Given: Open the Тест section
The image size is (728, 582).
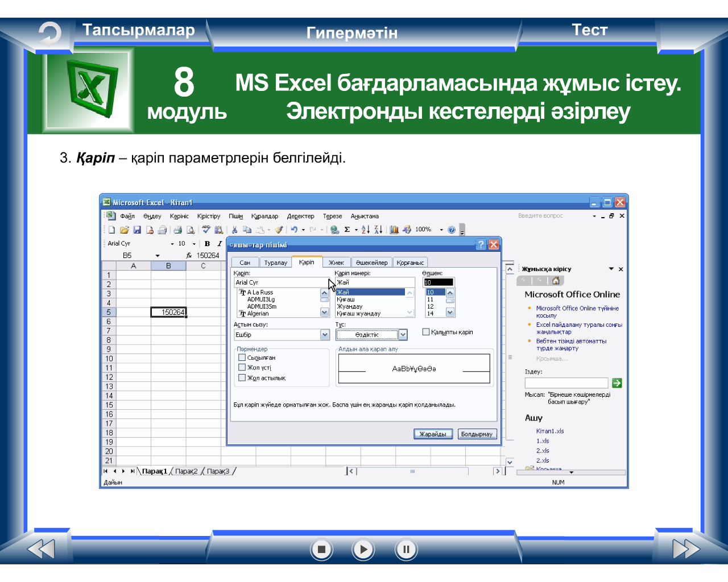Looking at the screenshot, I should (x=589, y=30).
